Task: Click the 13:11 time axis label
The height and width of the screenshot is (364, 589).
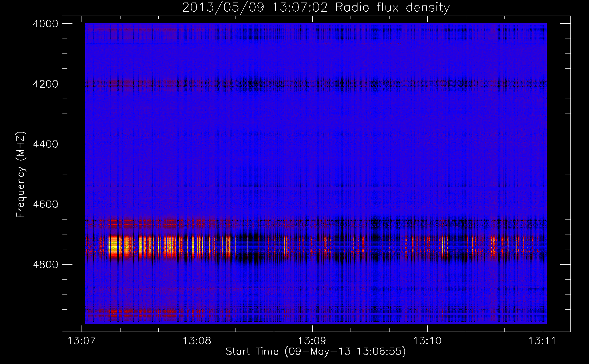Action: [542, 341]
